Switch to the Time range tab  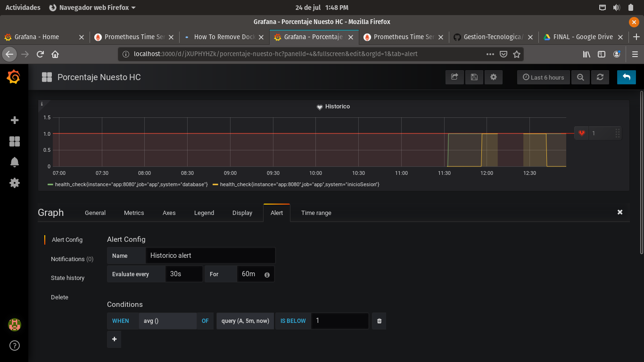(316, 213)
